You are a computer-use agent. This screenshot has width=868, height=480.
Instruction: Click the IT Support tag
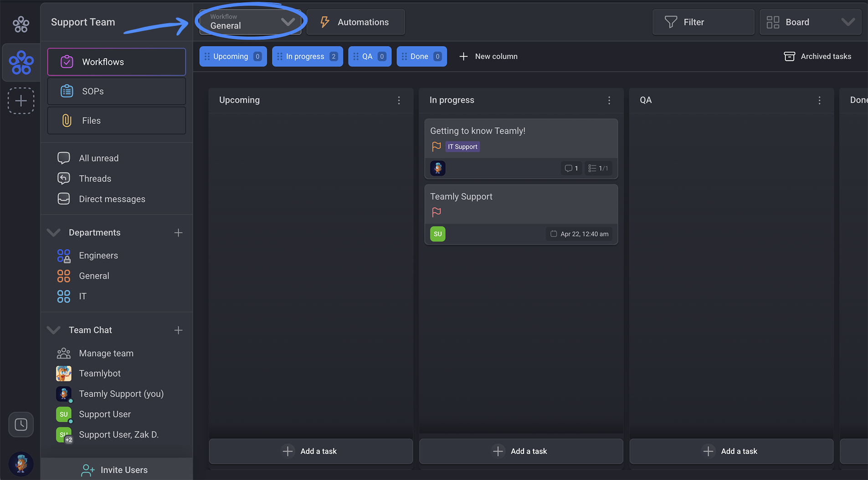[462, 147]
